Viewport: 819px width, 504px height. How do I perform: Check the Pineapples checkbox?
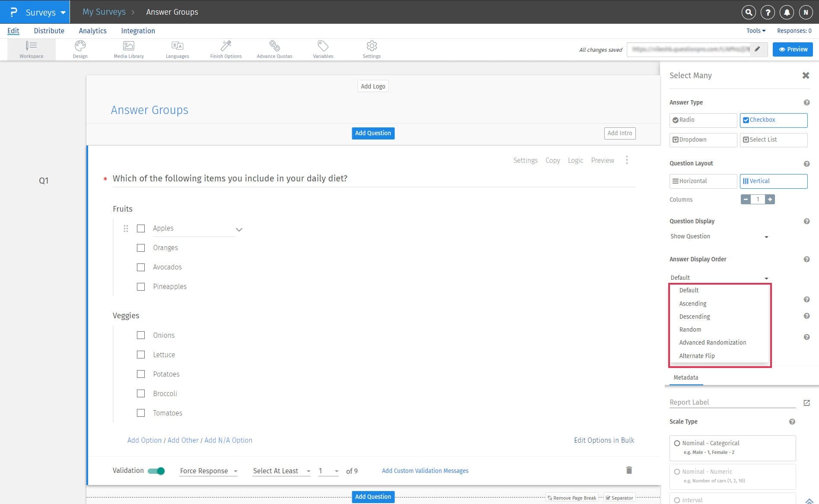141,287
